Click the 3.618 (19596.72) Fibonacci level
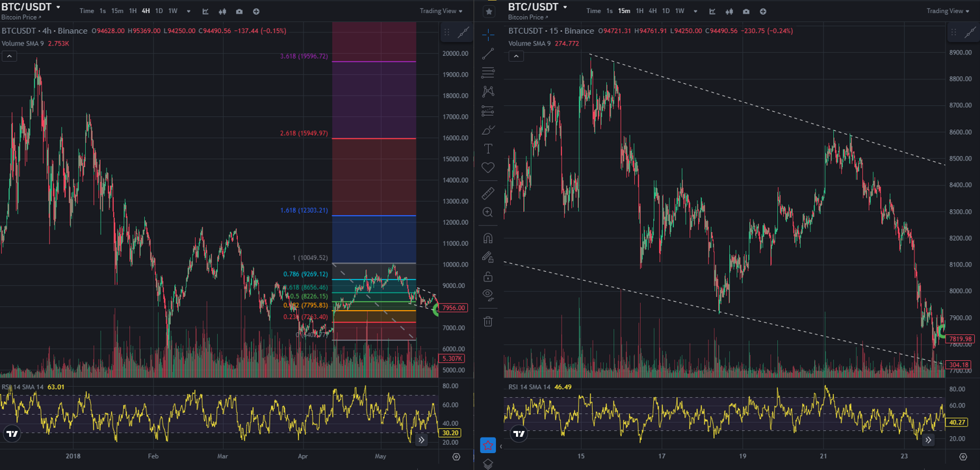The height and width of the screenshot is (470, 980). coord(304,57)
